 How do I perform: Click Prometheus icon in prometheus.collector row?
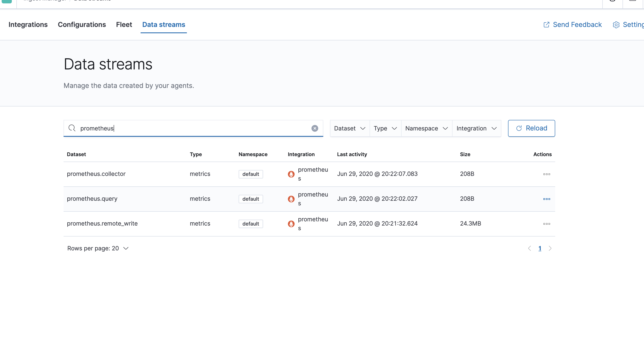[x=291, y=174]
